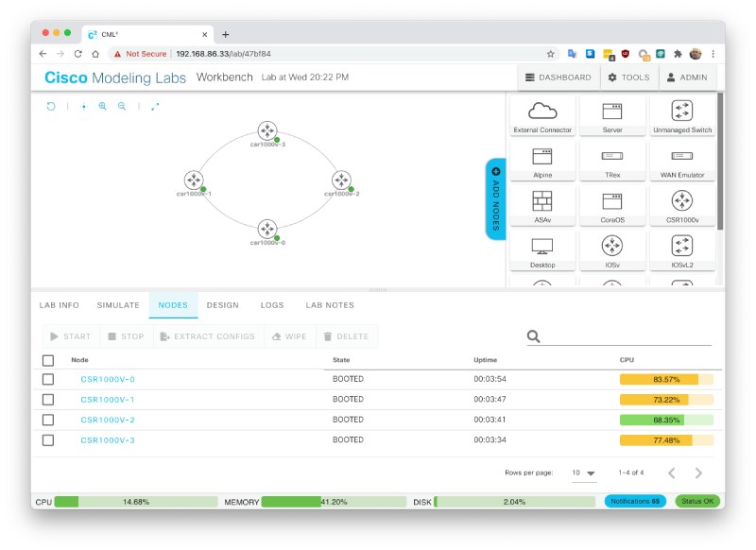The image size is (756, 550).
Task: Click the WIPE button
Action: 290,336
